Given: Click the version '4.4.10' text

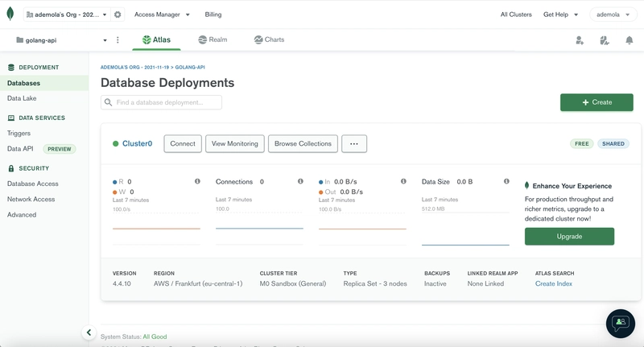Looking at the screenshot, I should tap(122, 283).
